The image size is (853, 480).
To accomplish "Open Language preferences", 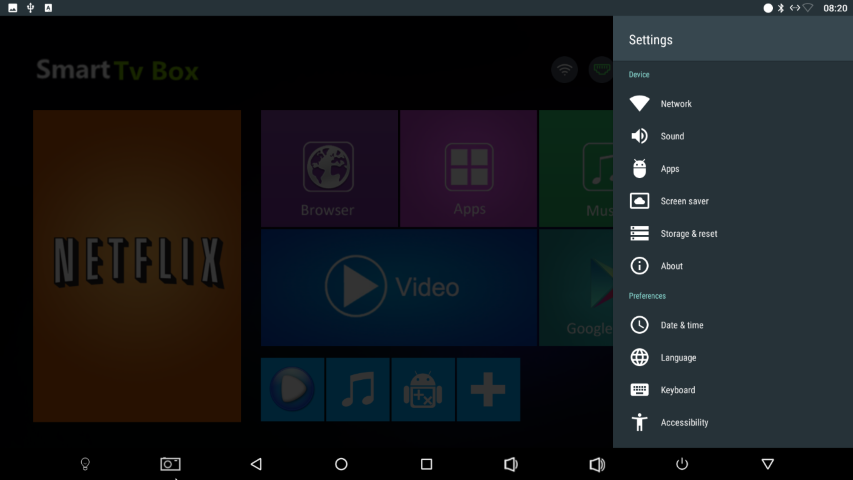I will [x=733, y=358].
